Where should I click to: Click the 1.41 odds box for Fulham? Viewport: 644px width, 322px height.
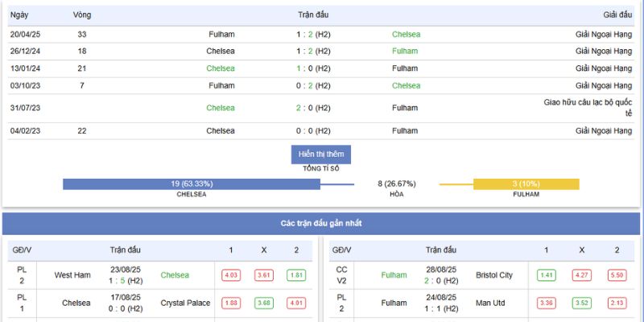547,275
